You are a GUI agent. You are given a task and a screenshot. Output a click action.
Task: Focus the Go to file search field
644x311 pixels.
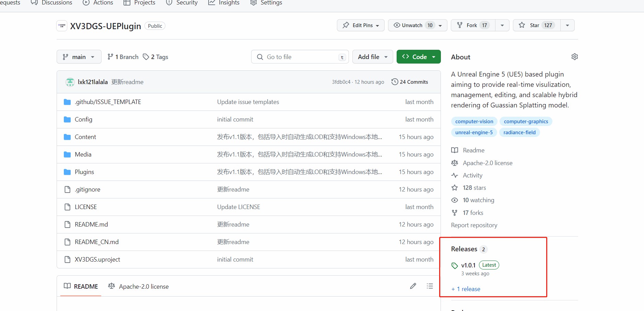coord(300,57)
